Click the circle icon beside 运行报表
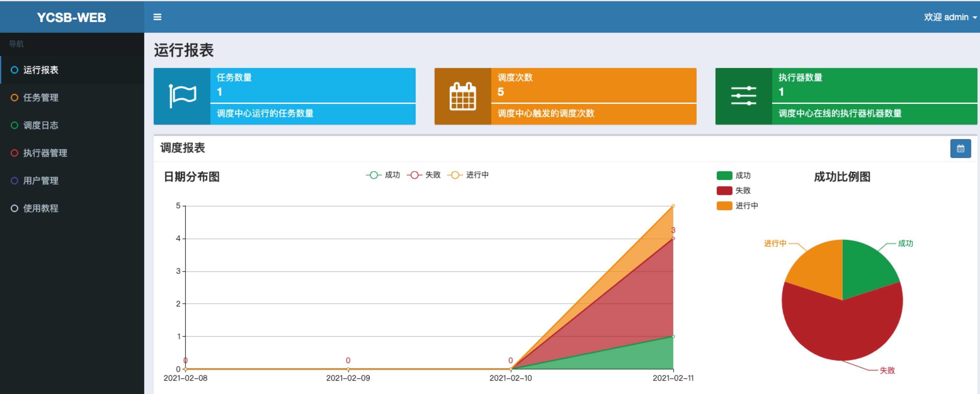Viewport: 980px width, 394px height. click(14, 70)
